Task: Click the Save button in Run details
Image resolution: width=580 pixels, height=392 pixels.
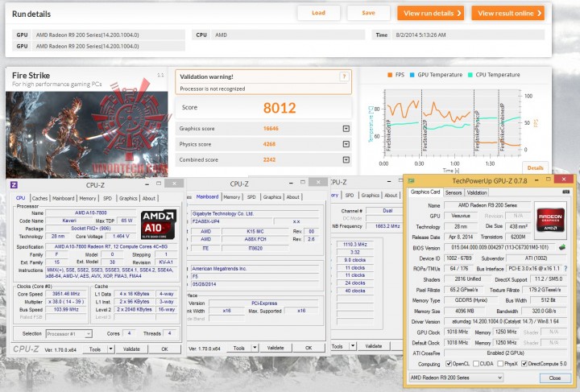Action: click(x=368, y=13)
